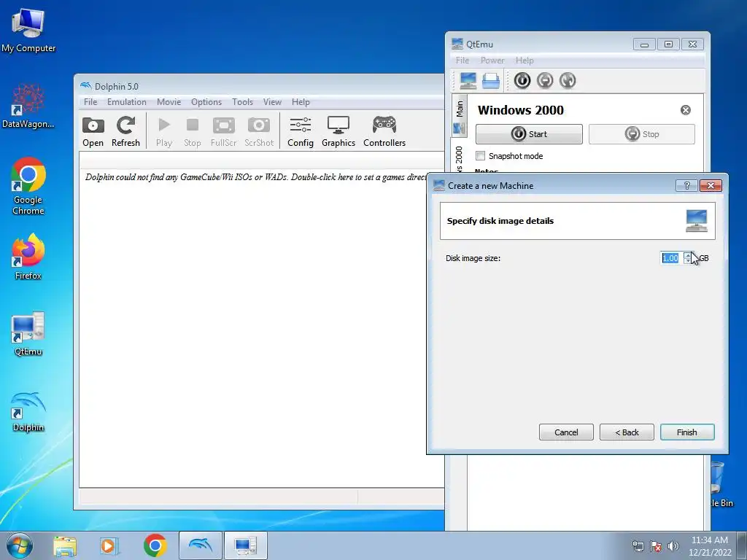Click the Disk image size value field
The image size is (747, 560).
click(x=671, y=258)
